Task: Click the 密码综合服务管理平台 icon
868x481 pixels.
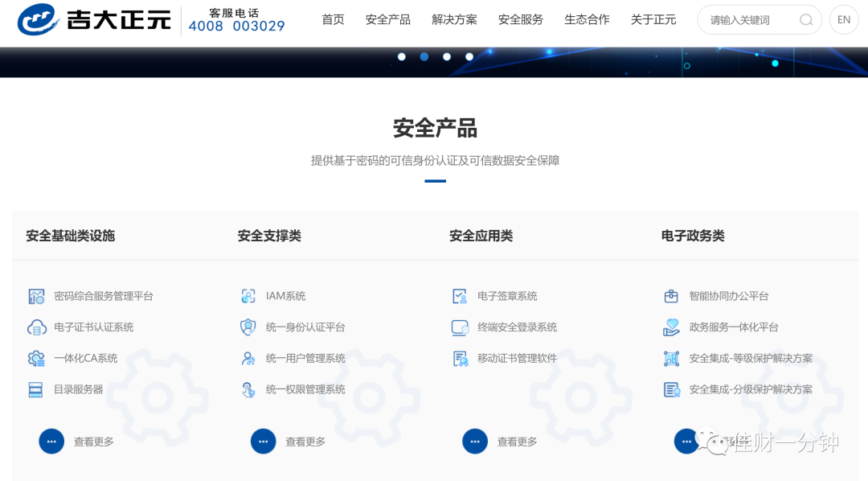Action: pos(36,297)
